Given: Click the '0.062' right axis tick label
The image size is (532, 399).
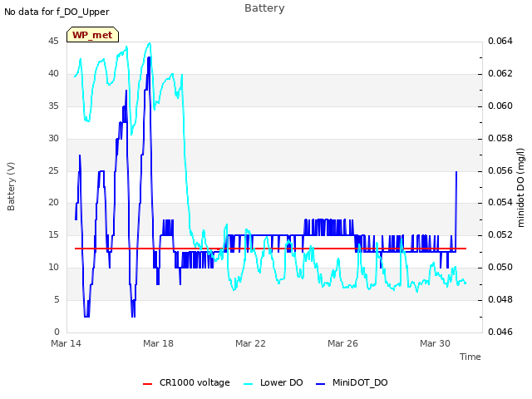Looking at the screenshot, I should pos(500,74).
